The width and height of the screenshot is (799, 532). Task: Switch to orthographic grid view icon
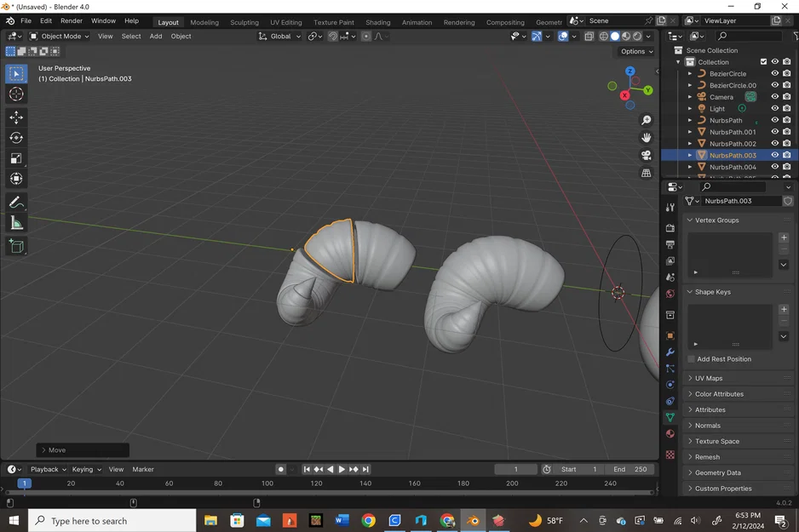pyautogui.click(x=647, y=173)
